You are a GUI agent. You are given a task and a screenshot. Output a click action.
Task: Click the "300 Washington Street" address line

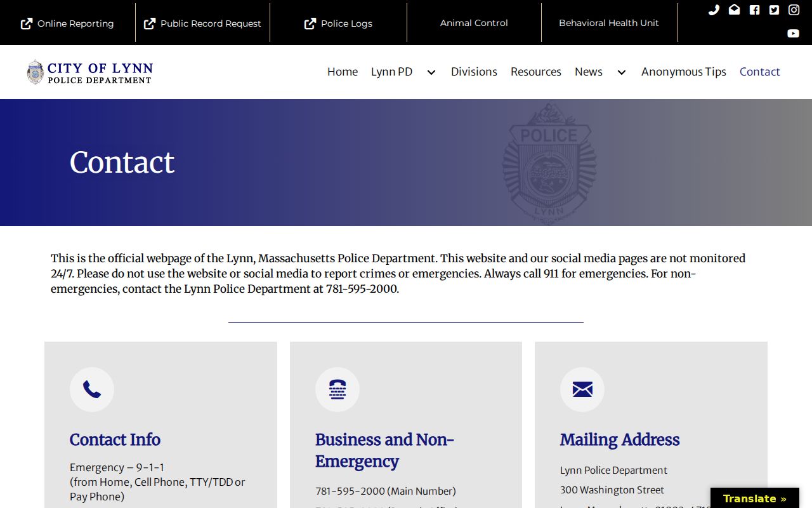(x=612, y=490)
